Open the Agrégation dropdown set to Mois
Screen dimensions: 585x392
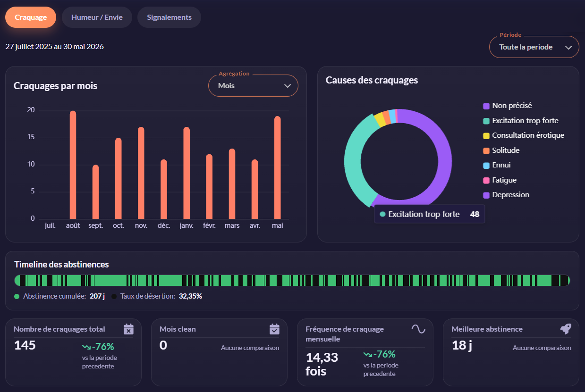pos(253,86)
